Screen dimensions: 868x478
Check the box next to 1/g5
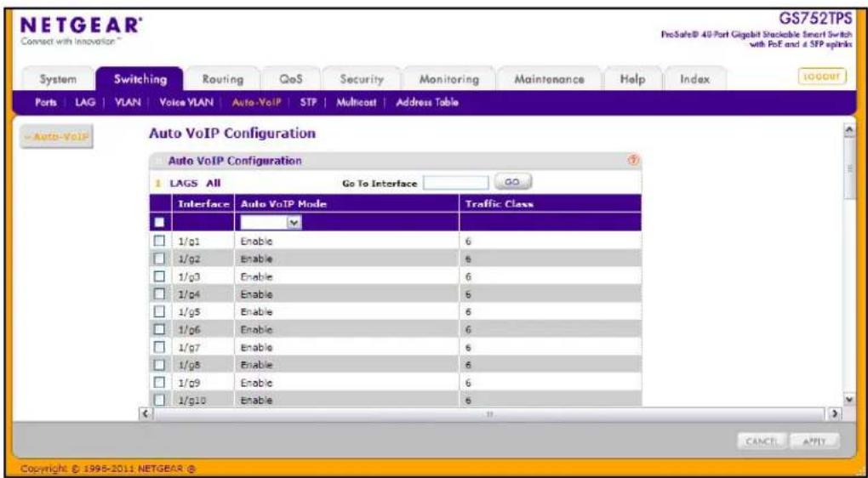[159, 311]
